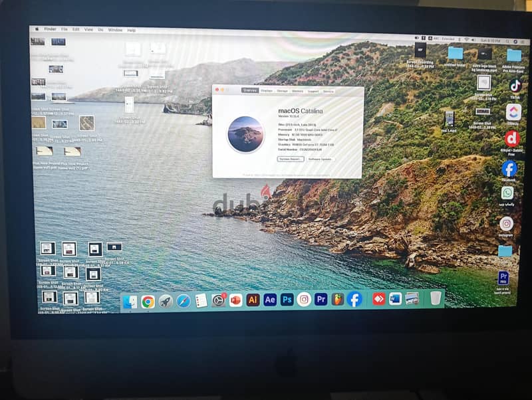The width and height of the screenshot is (532, 400).
Task: Switch to Overview tab in About This Mac
Action: pyautogui.click(x=250, y=90)
